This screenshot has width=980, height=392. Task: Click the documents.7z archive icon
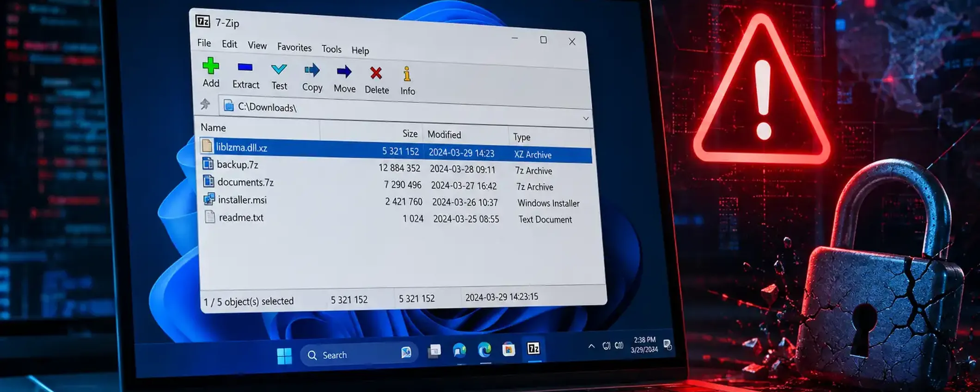(208, 181)
